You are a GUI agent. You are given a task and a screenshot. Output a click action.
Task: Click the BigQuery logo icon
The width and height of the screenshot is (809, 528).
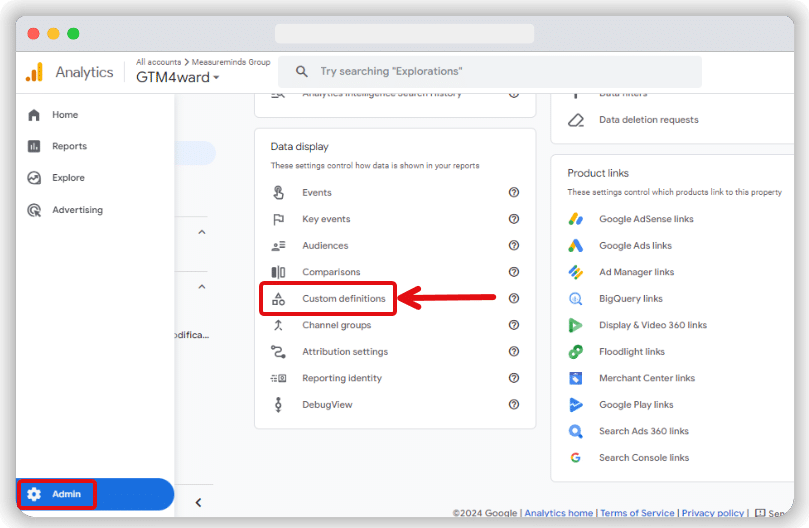click(576, 299)
